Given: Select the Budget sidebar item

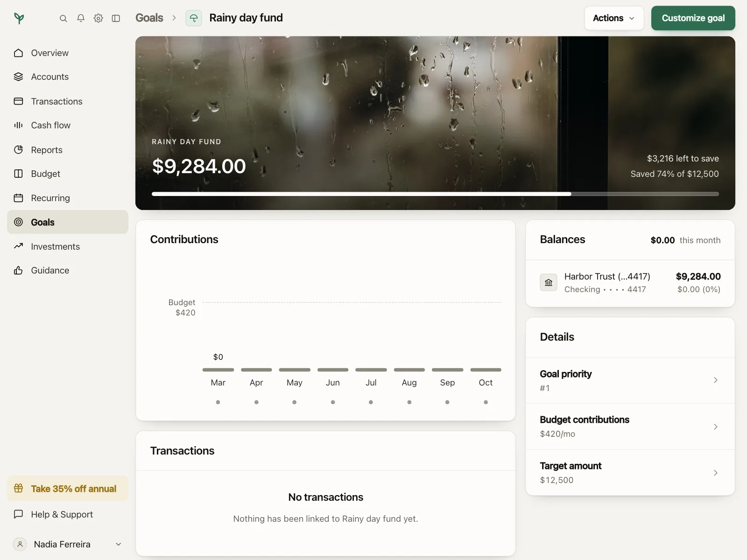Looking at the screenshot, I should 68,174.
